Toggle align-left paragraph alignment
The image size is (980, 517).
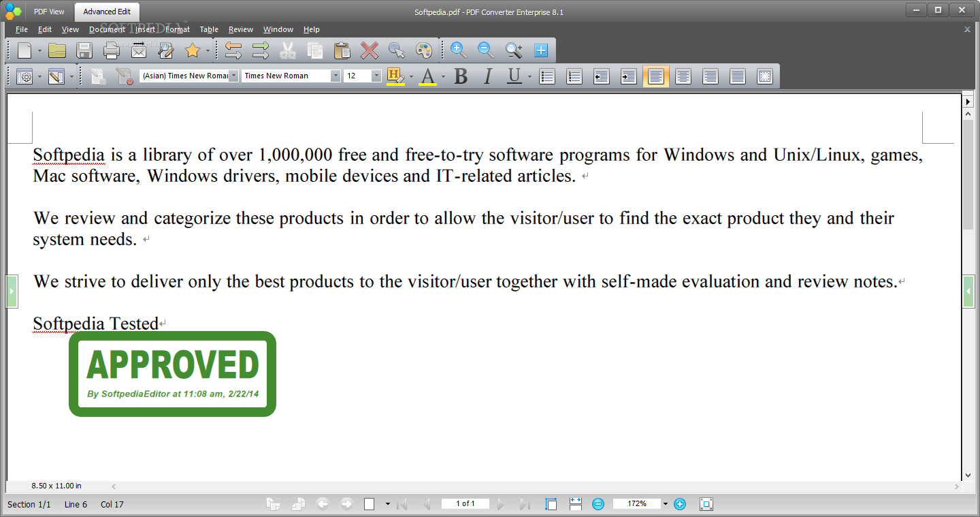tap(656, 76)
